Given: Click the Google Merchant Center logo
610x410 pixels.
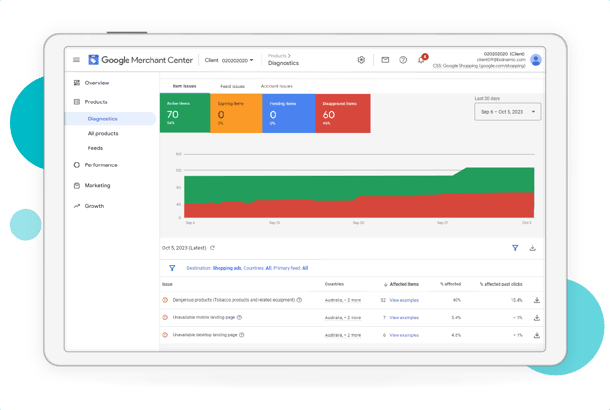Looking at the screenshot, I should pyautogui.click(x=140, y=60).
